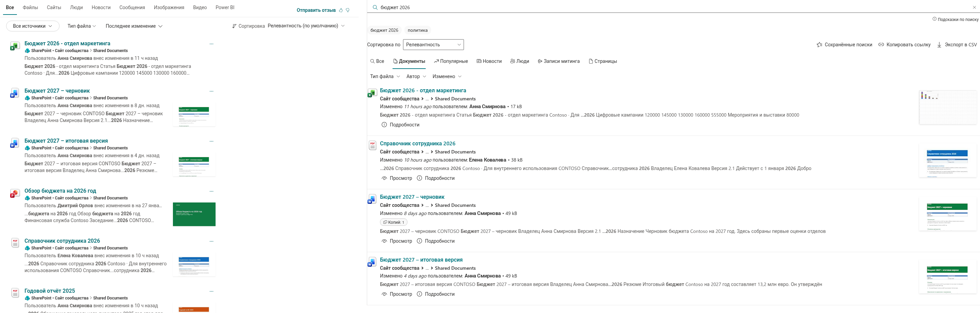Click the thumbs down feedback icon
The width and height of the screenshot is (980, 313).
tap(348, 10)
